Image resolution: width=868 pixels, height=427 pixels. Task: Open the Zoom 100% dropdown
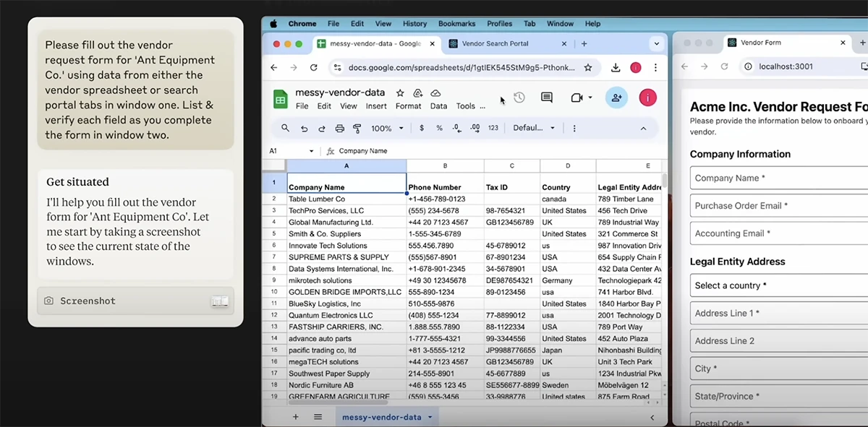387,128
